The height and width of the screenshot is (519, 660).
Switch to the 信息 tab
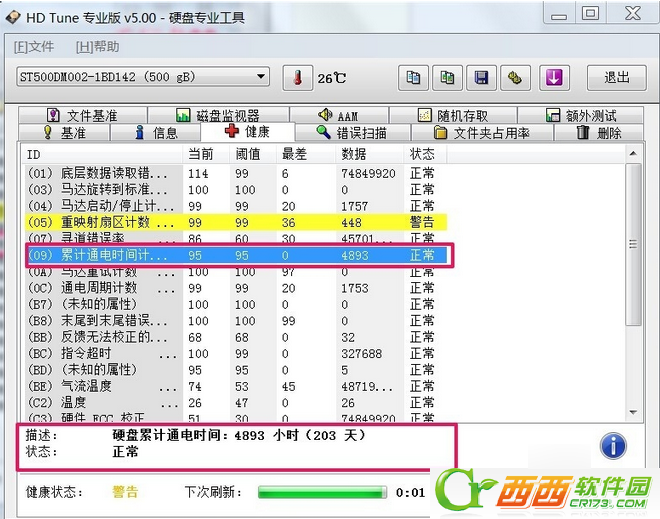155,133
